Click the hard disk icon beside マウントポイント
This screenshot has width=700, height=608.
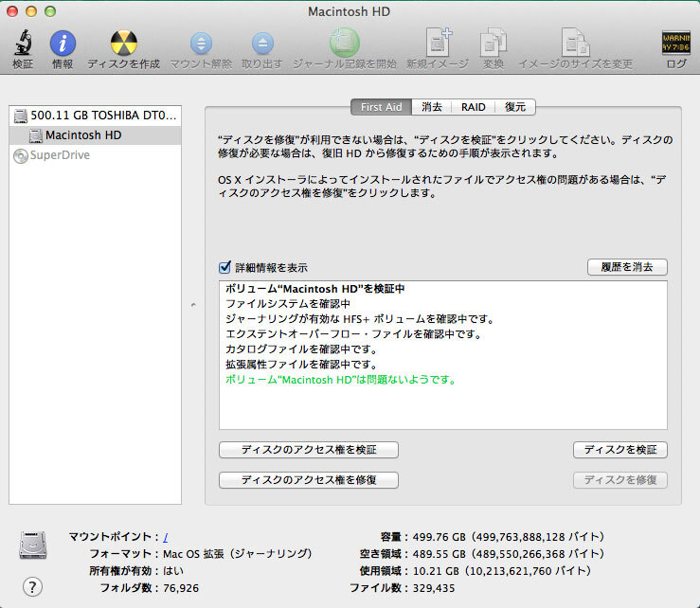point(32,545)
